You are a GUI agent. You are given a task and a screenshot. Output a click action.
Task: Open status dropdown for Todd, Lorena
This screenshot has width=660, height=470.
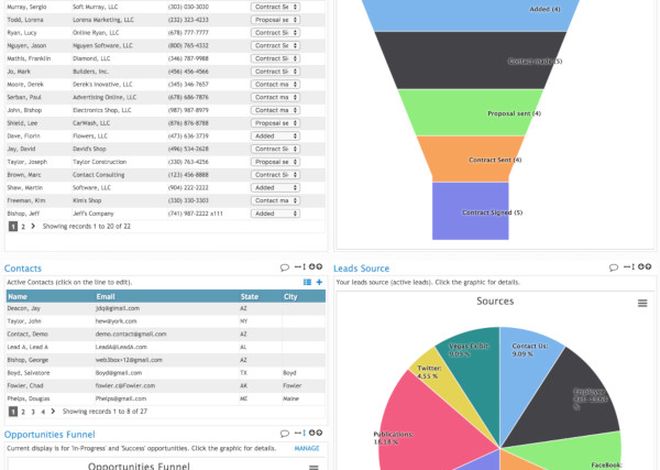click(275, 20)
